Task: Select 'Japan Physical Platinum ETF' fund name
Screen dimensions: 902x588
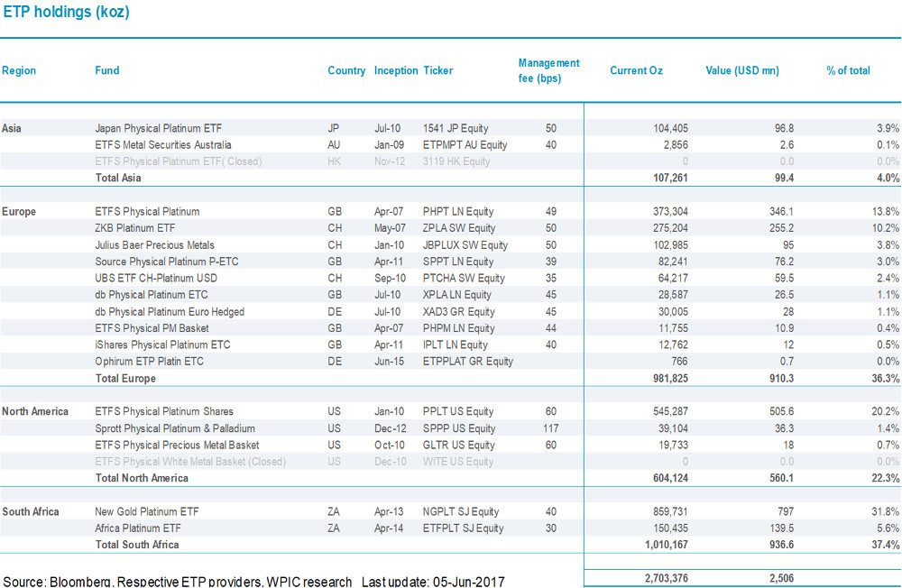Action: (x=158, y=128)
